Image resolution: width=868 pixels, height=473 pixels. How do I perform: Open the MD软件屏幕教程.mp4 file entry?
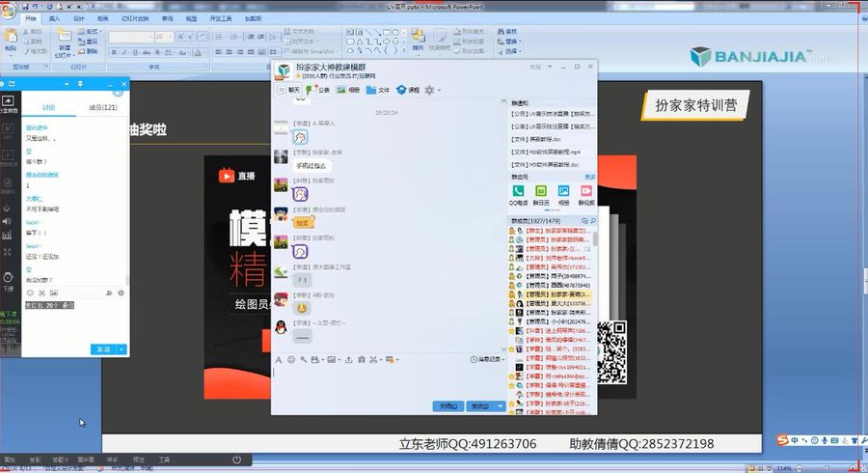point(545,152)
